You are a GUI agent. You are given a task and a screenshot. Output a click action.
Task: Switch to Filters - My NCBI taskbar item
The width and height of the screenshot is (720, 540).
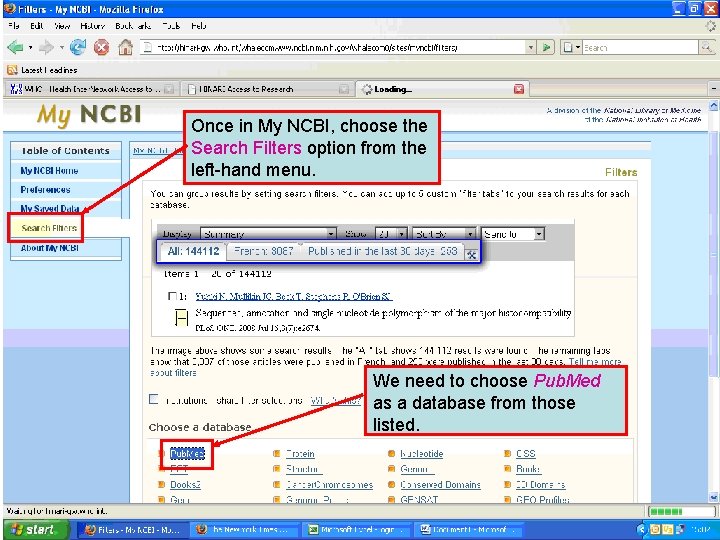[131, 530]
